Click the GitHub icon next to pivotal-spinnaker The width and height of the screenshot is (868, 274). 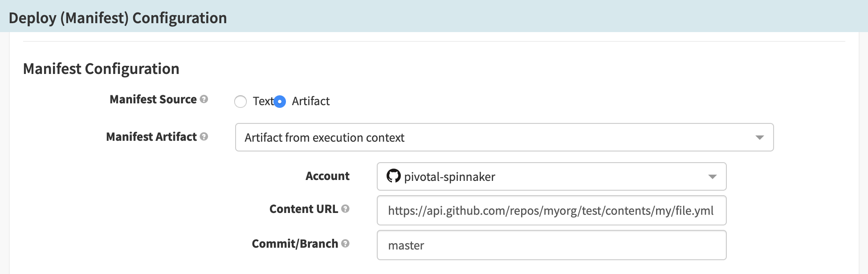(394, 176)
